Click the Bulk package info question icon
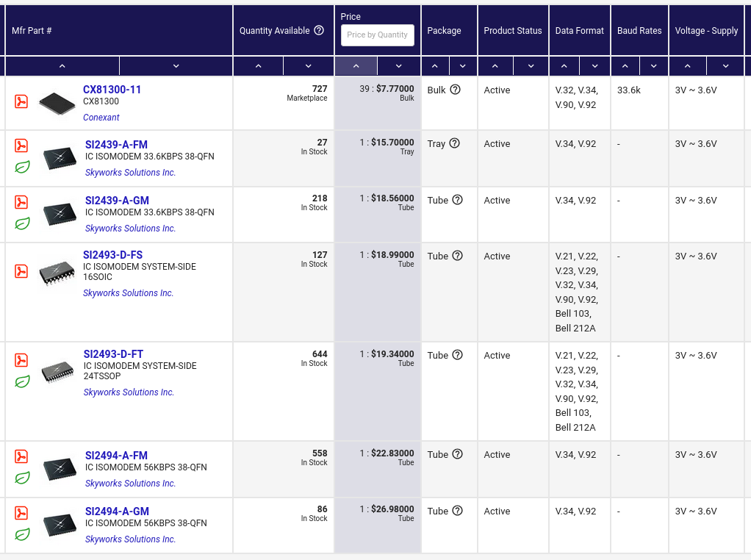 [x=455, y=90]
